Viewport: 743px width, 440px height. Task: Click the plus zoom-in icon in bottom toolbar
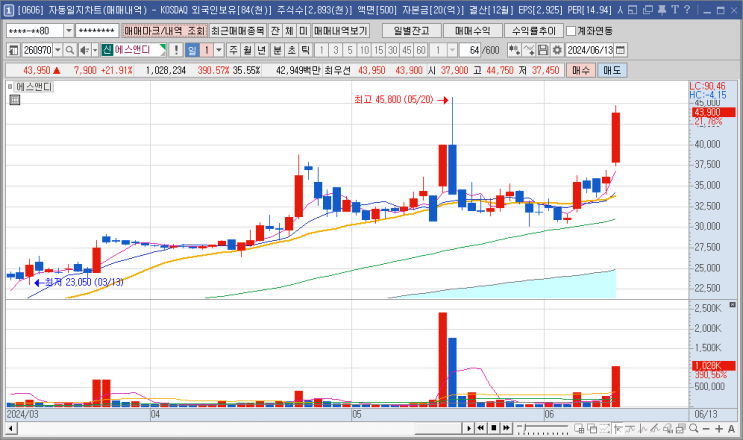[719, 429]
